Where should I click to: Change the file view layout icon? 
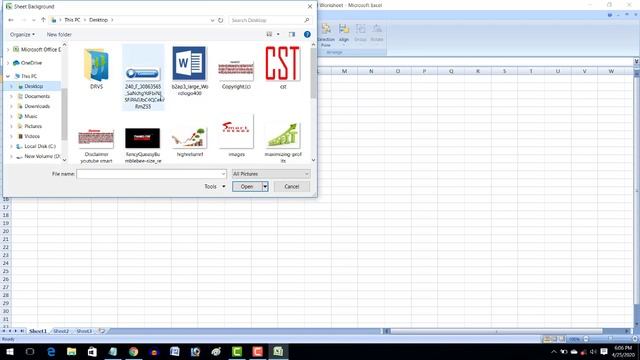coord(269,34)
